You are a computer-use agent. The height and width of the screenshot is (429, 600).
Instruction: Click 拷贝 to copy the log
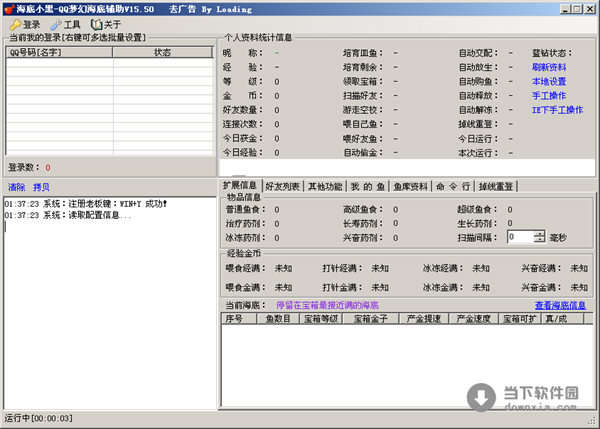41,187
